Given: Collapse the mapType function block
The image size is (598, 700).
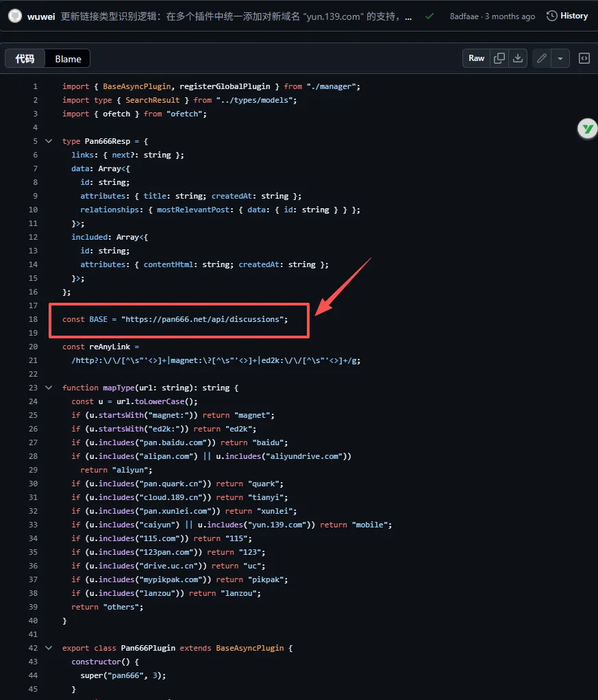Looking at the screenshot, I should tap(49, 388).
